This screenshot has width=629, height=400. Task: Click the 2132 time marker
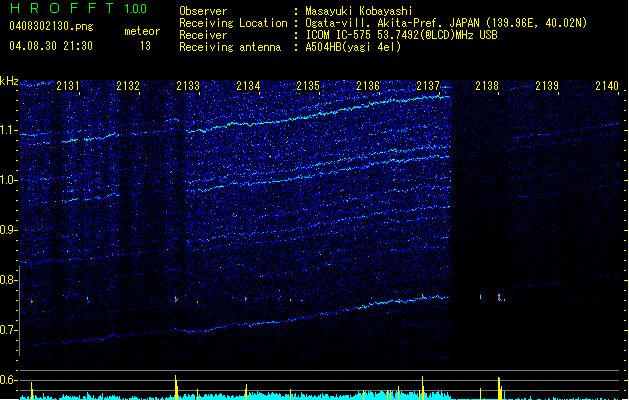(128, 86)
